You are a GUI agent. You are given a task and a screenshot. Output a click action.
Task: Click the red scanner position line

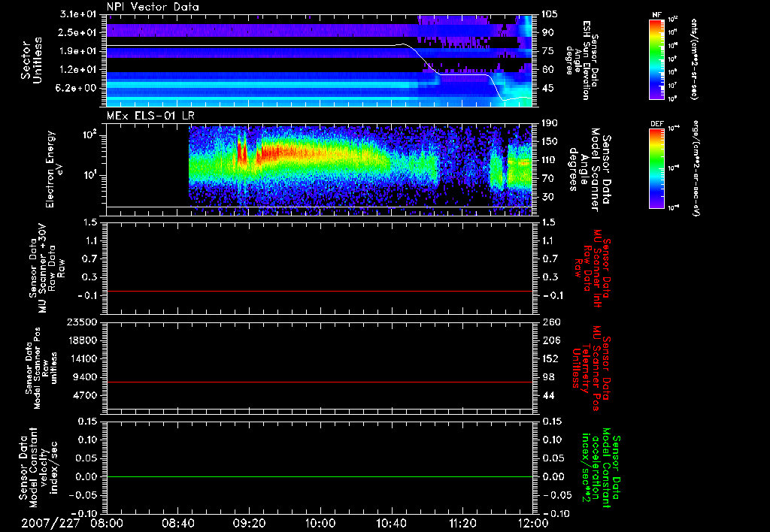coord(319,382)
